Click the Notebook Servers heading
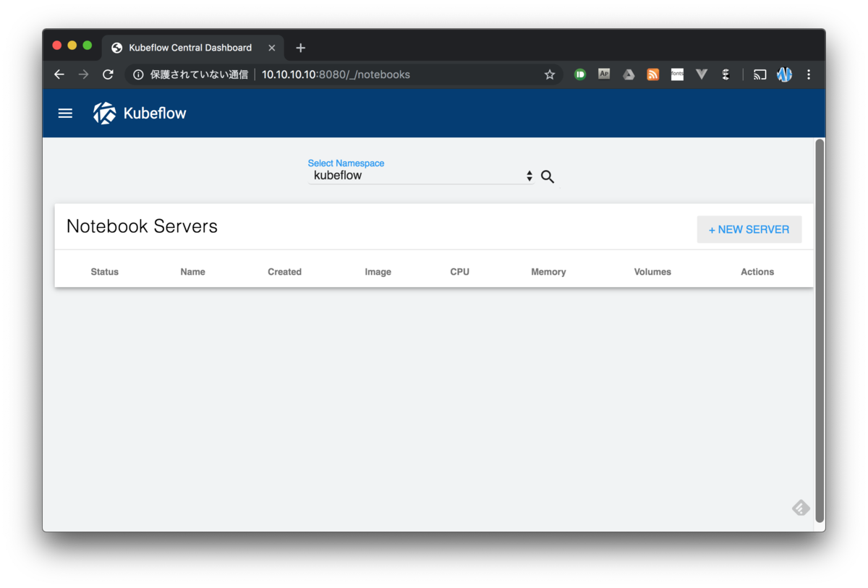The image size is (868, 588). 142,226
